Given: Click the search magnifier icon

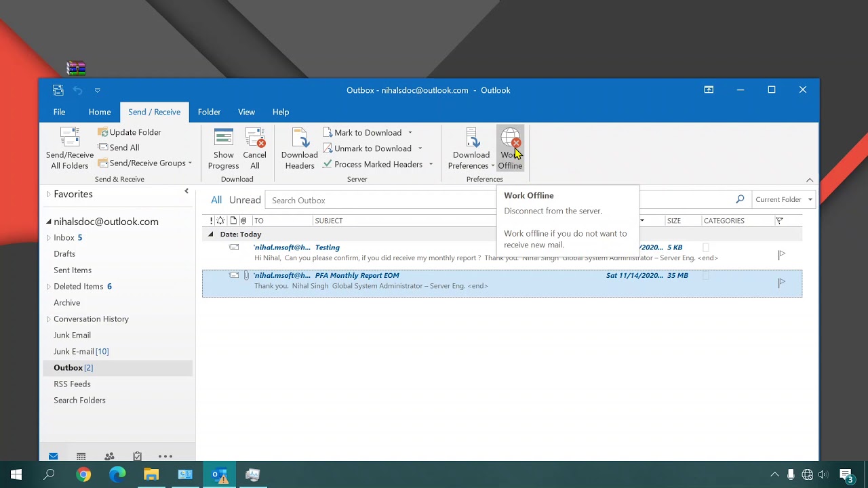Looking at the screenshot, I should pyautogui.click(x=740, y=199).
